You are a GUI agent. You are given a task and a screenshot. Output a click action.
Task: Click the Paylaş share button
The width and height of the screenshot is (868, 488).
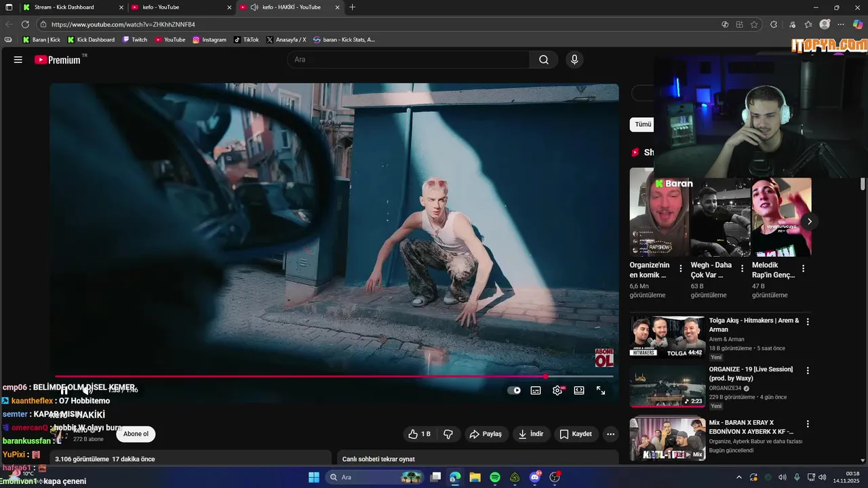[486, 434]
